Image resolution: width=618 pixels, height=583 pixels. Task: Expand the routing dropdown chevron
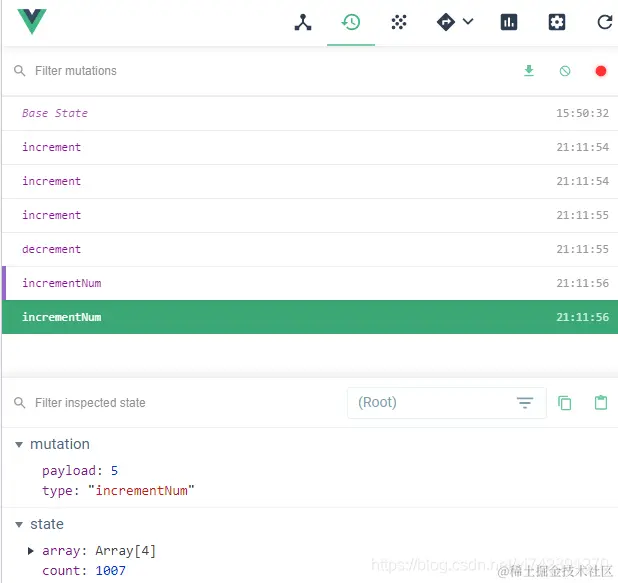(468, 21)
